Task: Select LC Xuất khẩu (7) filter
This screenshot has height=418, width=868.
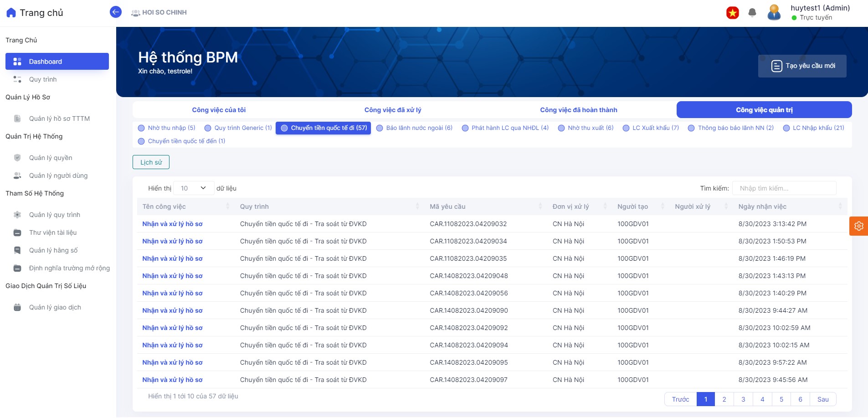Action: pos(651,128)
